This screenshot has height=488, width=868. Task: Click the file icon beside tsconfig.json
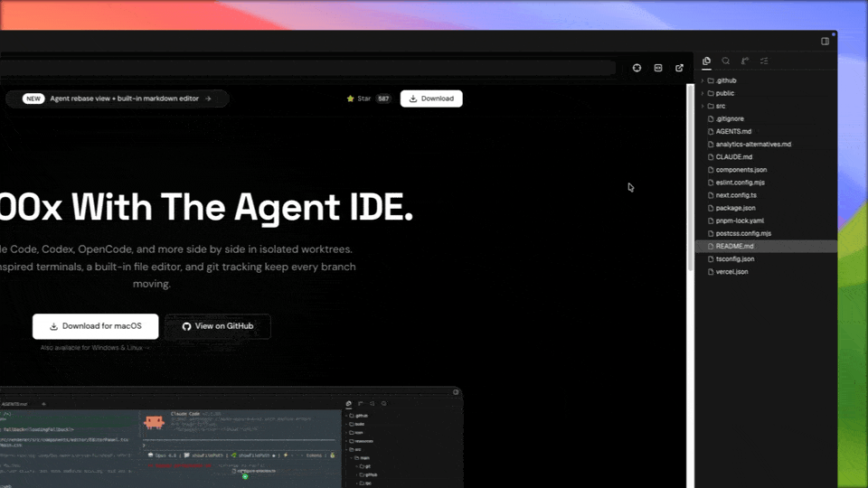(711, 259)
